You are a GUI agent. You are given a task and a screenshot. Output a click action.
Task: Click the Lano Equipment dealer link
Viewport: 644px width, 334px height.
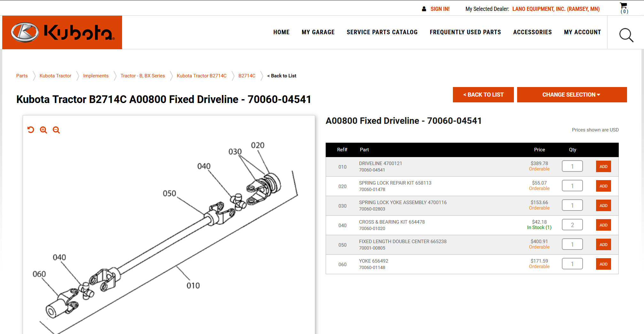(x=556, y=9)
